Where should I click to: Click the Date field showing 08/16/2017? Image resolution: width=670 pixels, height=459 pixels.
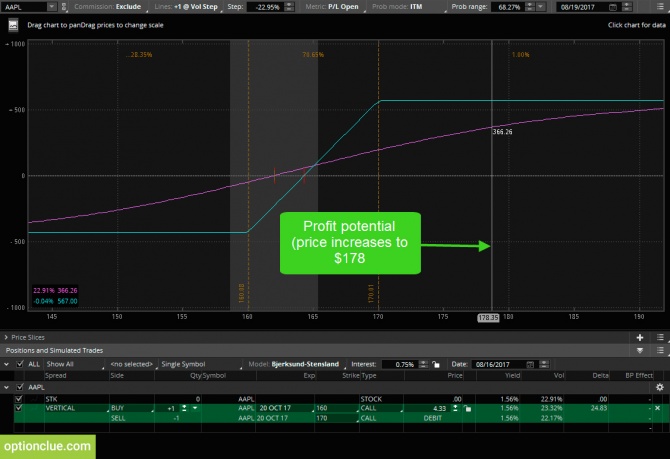coord(499,365)
